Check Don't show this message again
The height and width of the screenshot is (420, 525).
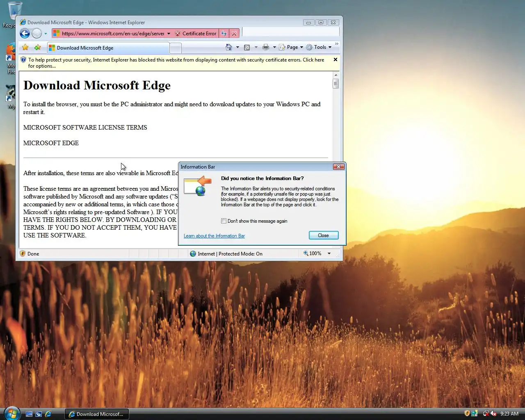tap(224, 221)
